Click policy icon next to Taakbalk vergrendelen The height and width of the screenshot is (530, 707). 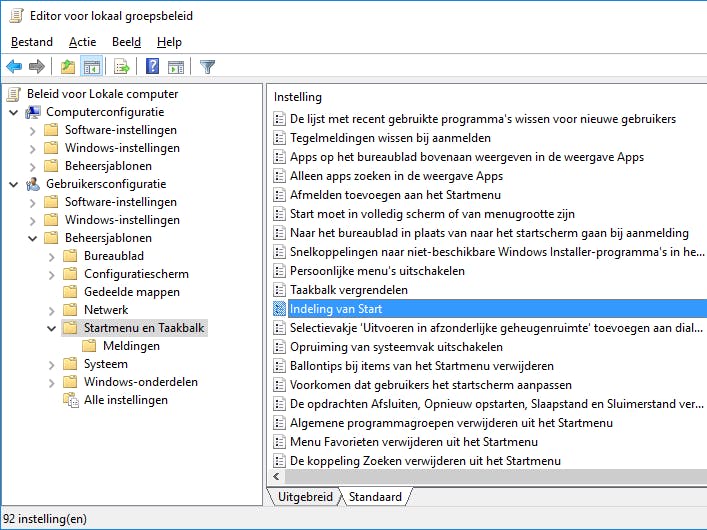280,290
